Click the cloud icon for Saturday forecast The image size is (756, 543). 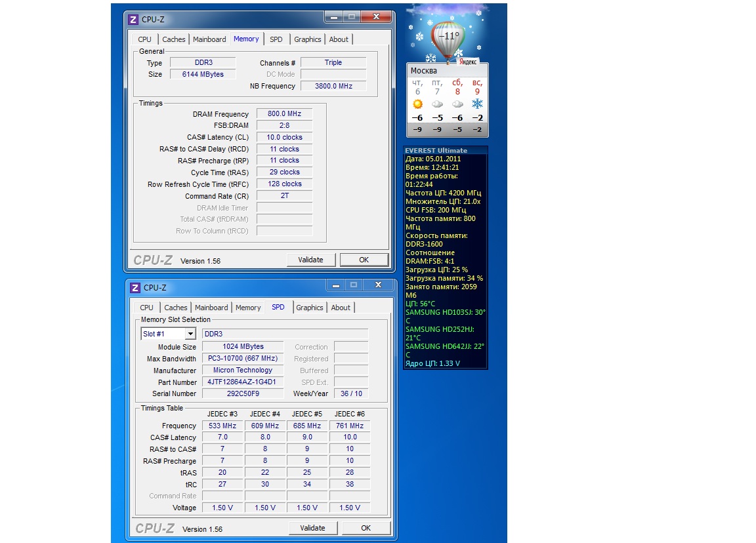457,104
